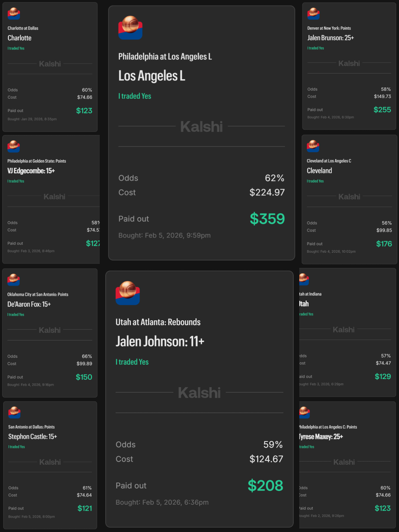Click the $208 paid out amount
This screenshot has width=399, height=532.
click(x=265, y=485)
